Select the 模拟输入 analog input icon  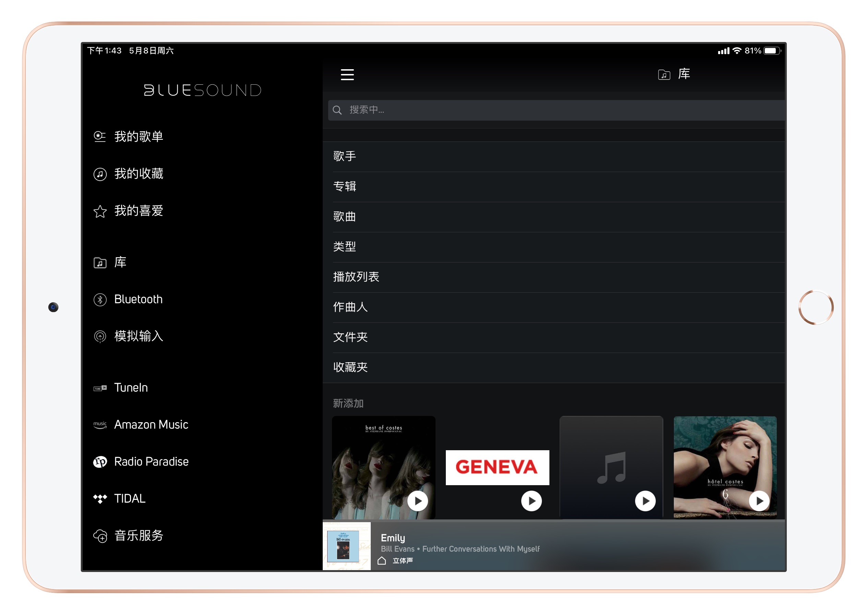pyautogui.click(x=99, y=337)
